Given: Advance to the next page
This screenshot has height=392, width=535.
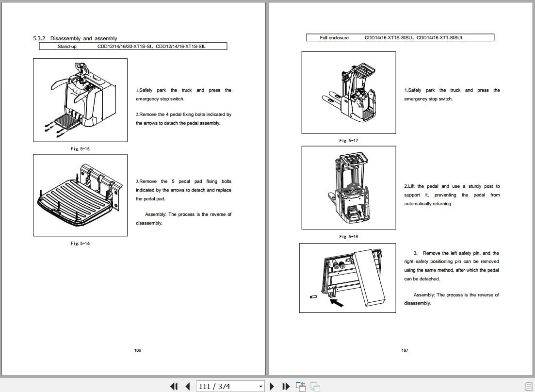Looking at the screenshot, I should coord(272,386).
